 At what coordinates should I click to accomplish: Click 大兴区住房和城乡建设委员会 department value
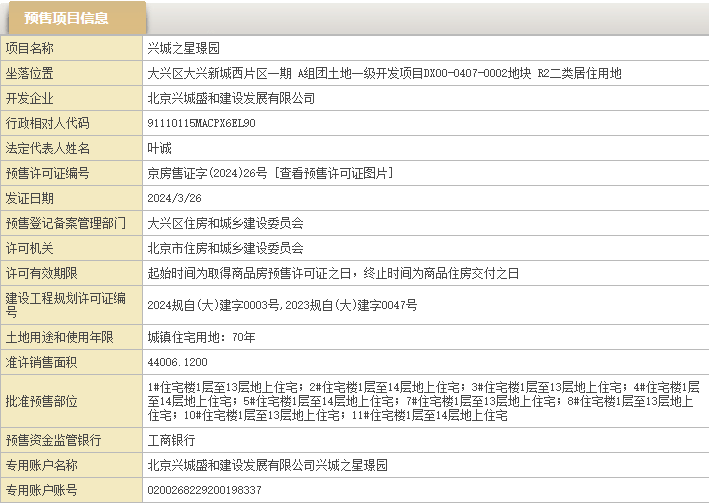[x=225, y=224]
